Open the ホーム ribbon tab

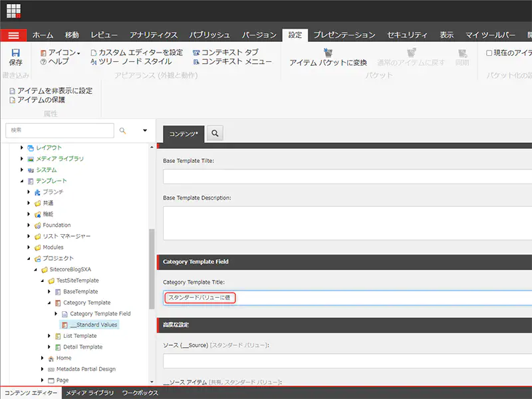point(43,35)
